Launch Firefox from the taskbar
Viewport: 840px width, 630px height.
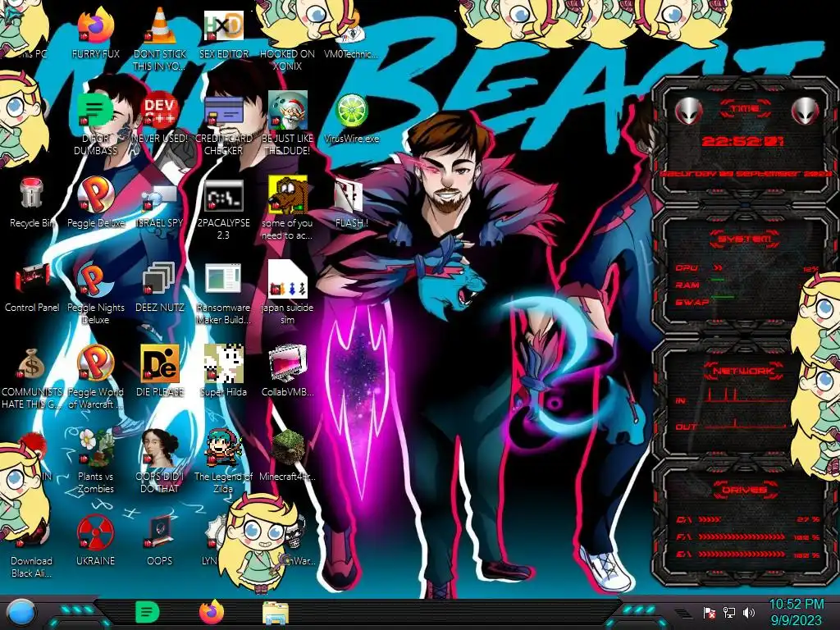click(212, 612)
